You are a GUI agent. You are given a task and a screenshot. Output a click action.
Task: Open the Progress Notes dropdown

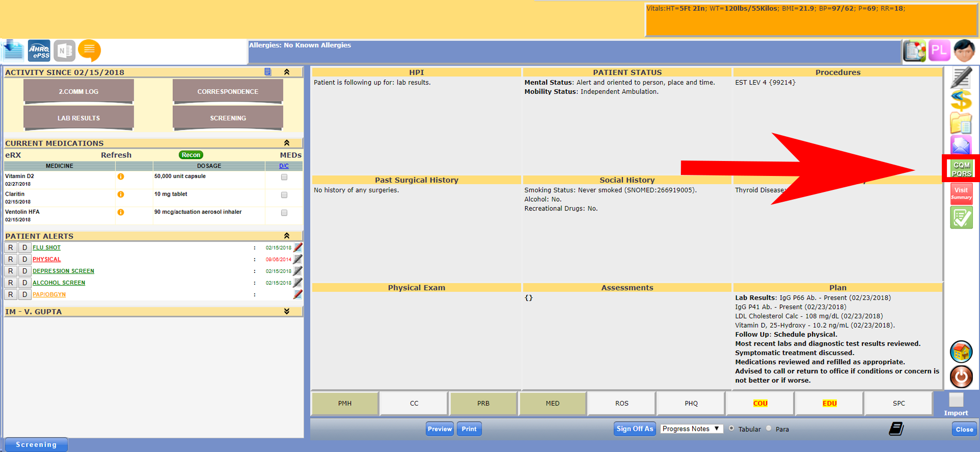(x=691, y=429)
